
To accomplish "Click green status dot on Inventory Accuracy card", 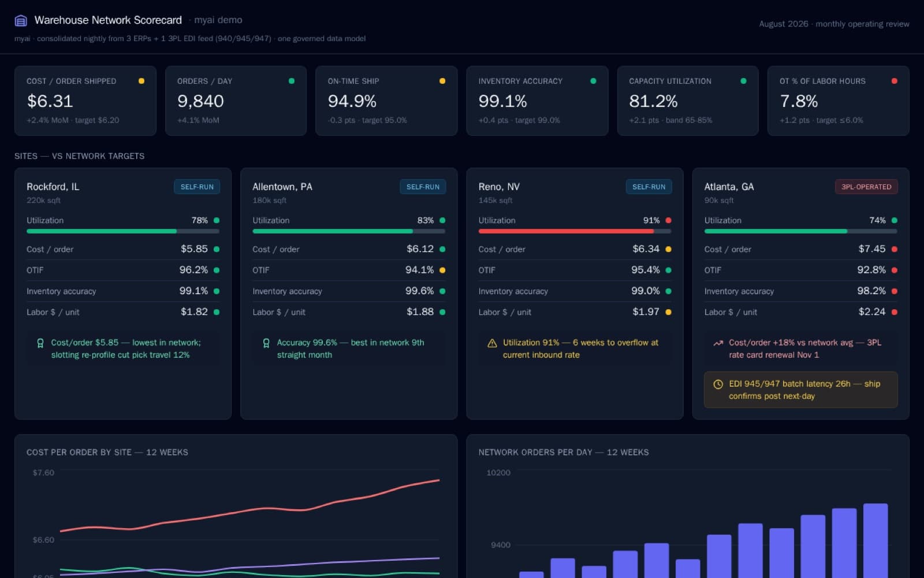I will (x=593, y=81).
